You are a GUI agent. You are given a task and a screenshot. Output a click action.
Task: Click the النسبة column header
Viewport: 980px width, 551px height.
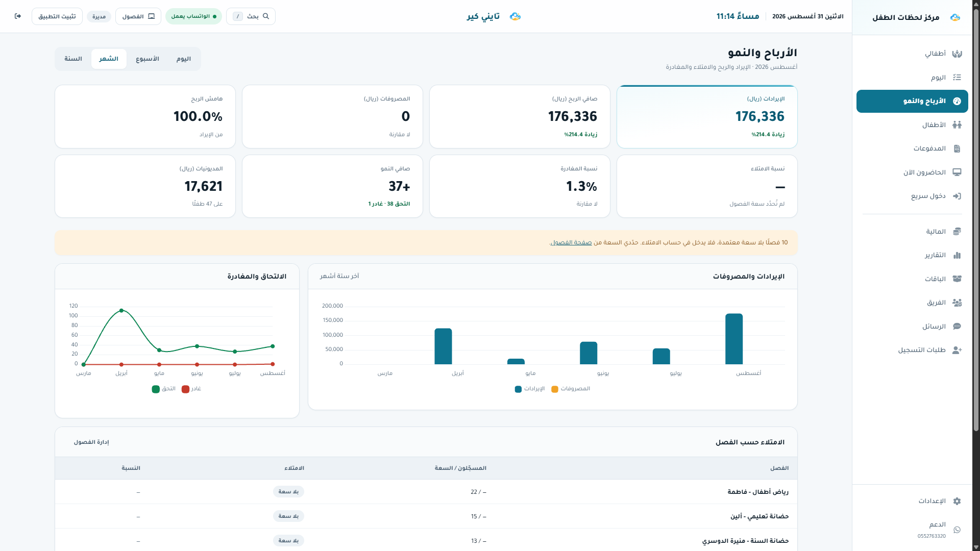(131, 468)
